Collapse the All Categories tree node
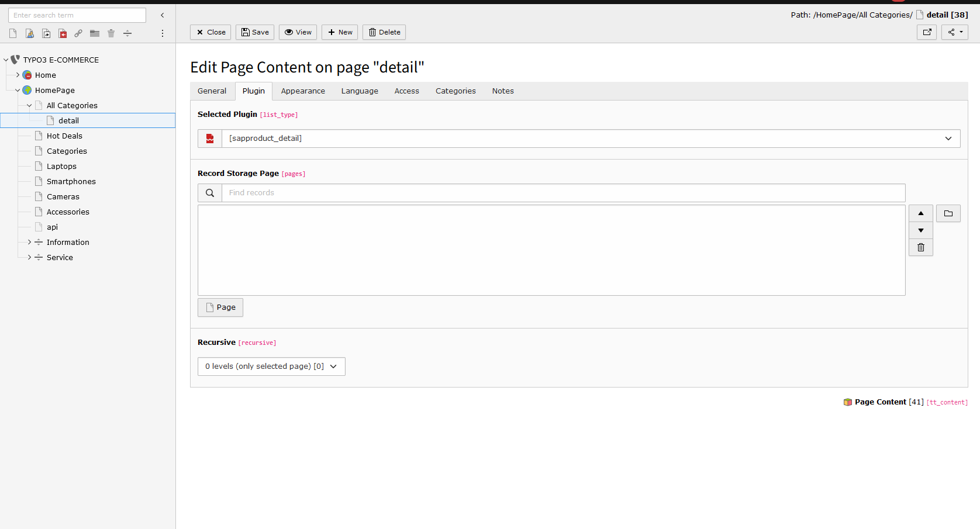Viewport: 980px width, 529px height. [29, 106]
